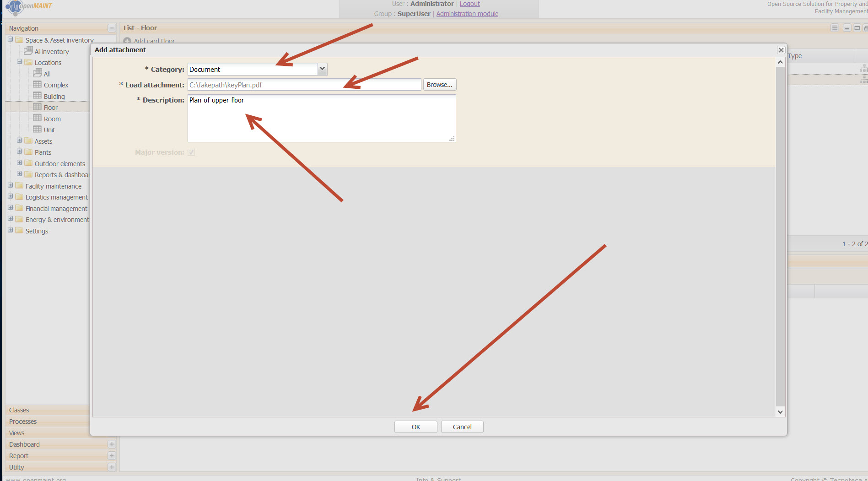Toggle the Major version checkbox

point(191,152)
